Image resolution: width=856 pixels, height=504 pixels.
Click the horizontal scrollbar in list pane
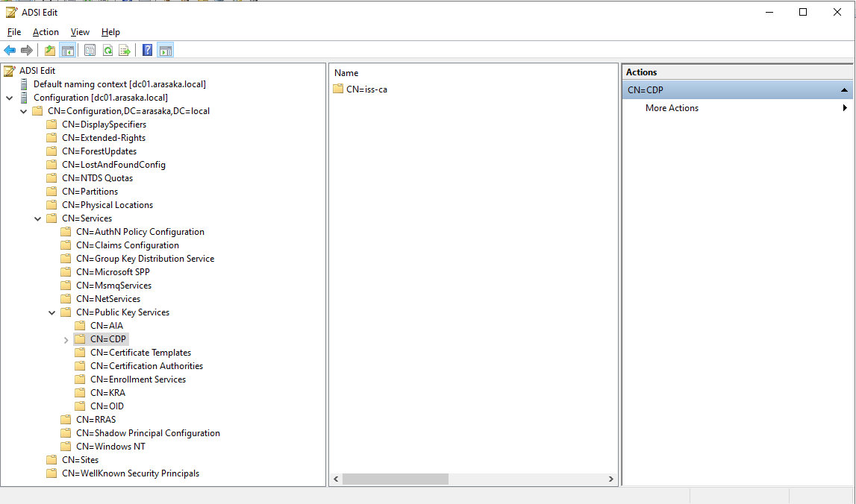coord(395,479)
